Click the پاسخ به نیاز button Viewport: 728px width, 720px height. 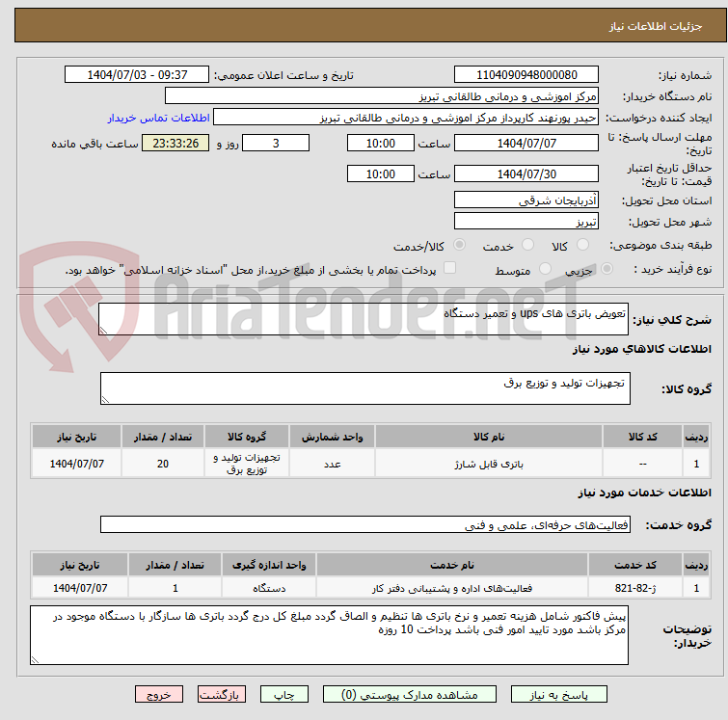click(x=558, y=695)
